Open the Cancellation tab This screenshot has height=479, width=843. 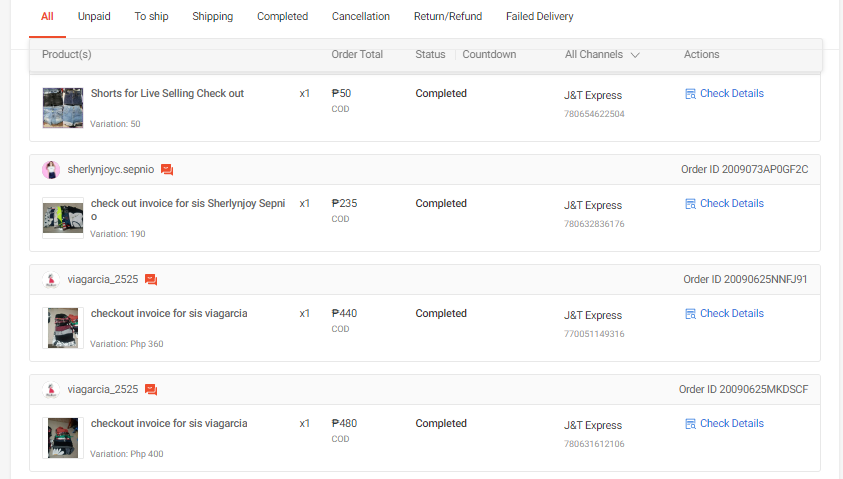tap(361, 17)
